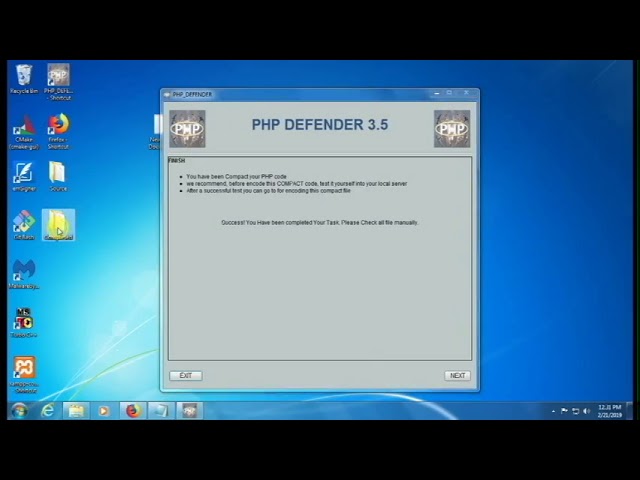The height and width of the screenshot is (480, 640).
Task: Select the feather-pen app desktop icon
Action: click(24, 176)
